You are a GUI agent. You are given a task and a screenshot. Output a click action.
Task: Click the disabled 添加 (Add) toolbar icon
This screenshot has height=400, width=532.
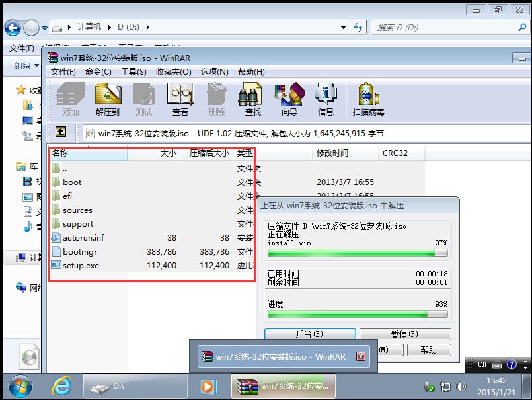[x=71, y=99]
